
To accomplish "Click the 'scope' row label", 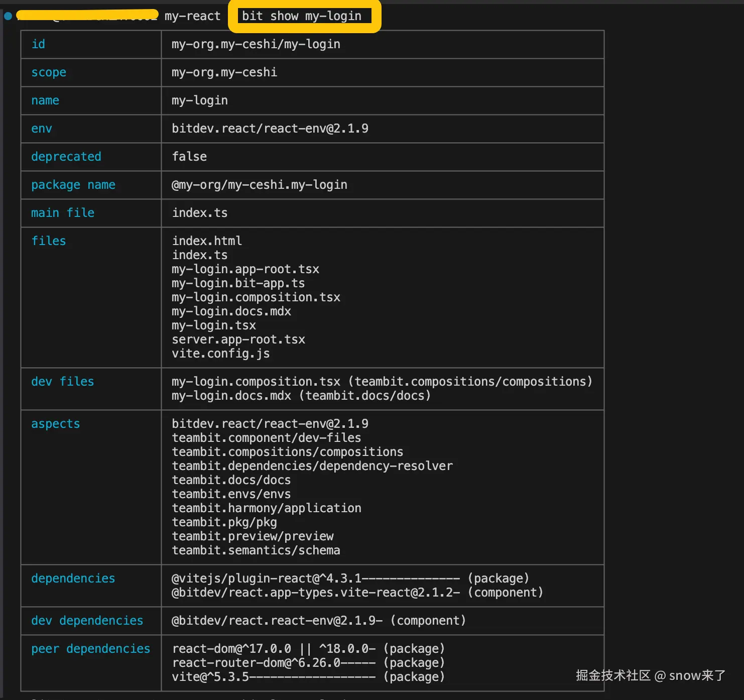I will [49, 72].
